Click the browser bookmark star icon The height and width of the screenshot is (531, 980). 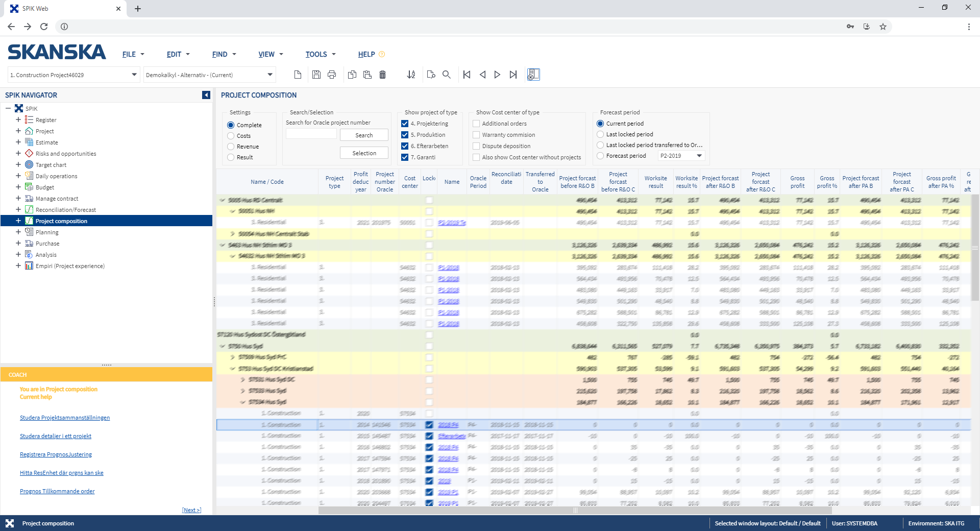tap(883, 27)
